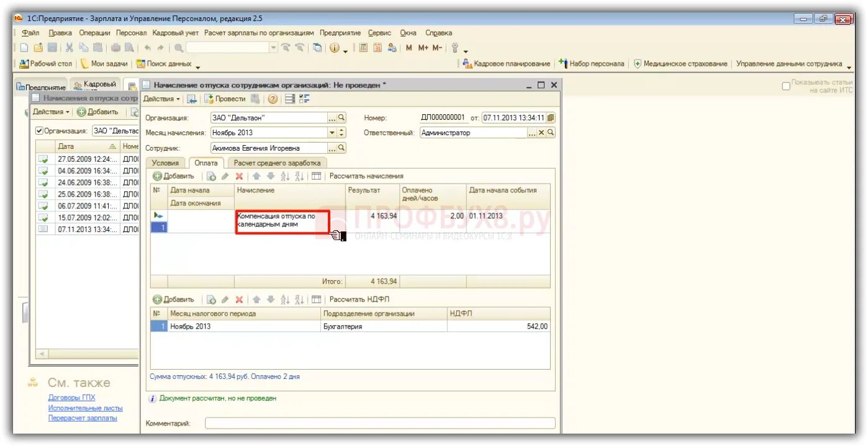Click Добавить in НДФЛ table toolbar
This screenshot has height=446, width=868.
pyautogui.click(x=173, y=300)
